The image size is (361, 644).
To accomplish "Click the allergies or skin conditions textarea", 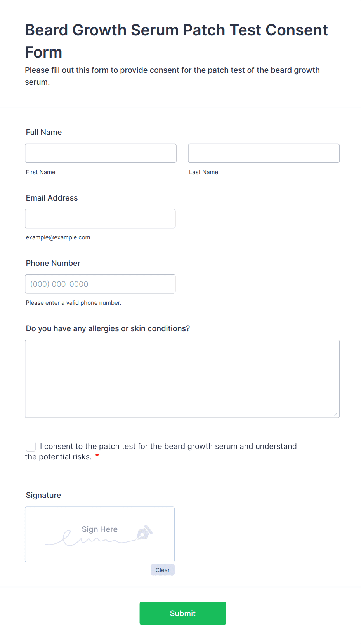I will (x=182, y=379).
